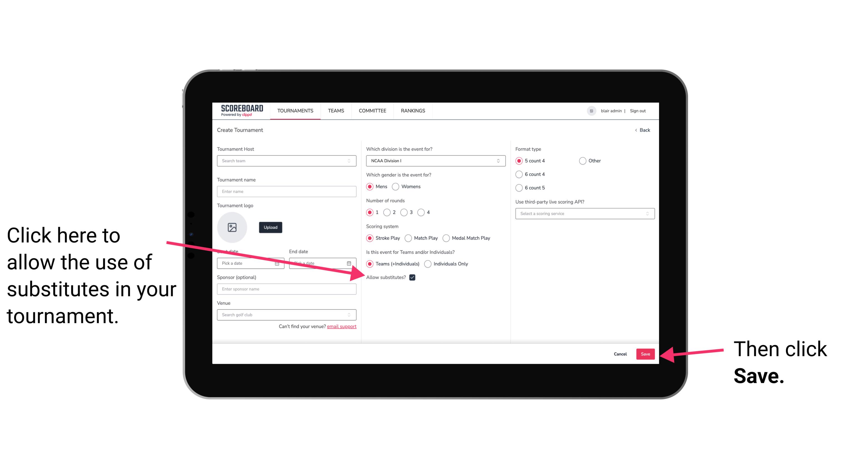Click the image placeholder icon in logo
The image size is (868, 467).
232,227
